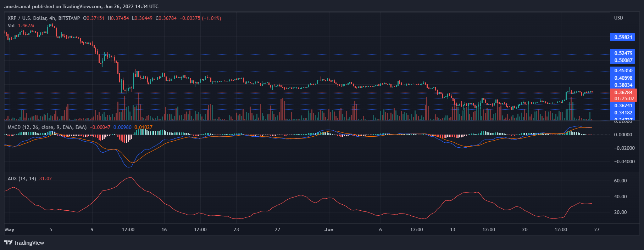Click the 0.00000 label on MACD scale
The width and height of the screenshot is (644, 250).
tap(623, 135)
